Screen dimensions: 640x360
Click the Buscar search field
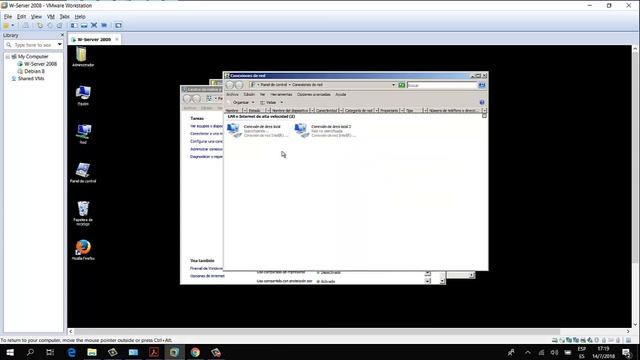(442, 85)
